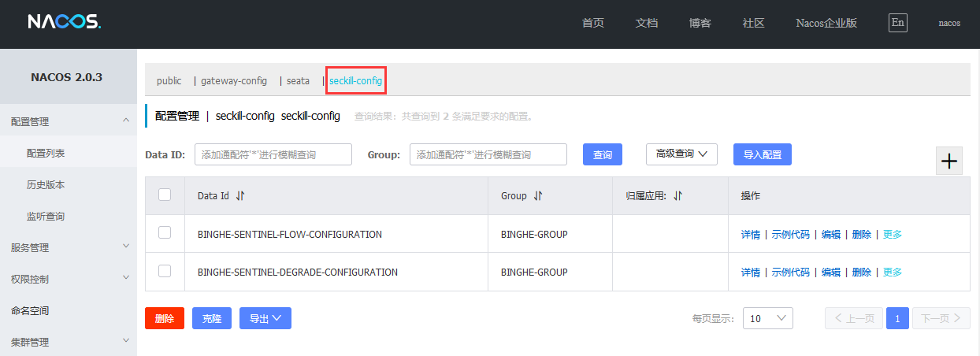Check the BINGHE-SENTINEL-FLOW-CONFIGURATION row checkbox
This screenshot has width=980, height=356.
coord(165,232)
